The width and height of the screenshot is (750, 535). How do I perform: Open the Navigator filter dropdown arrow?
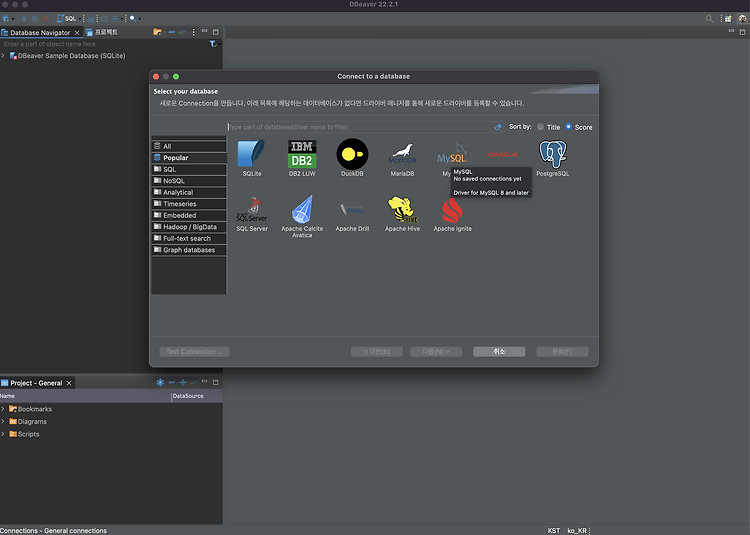[220, 44]
